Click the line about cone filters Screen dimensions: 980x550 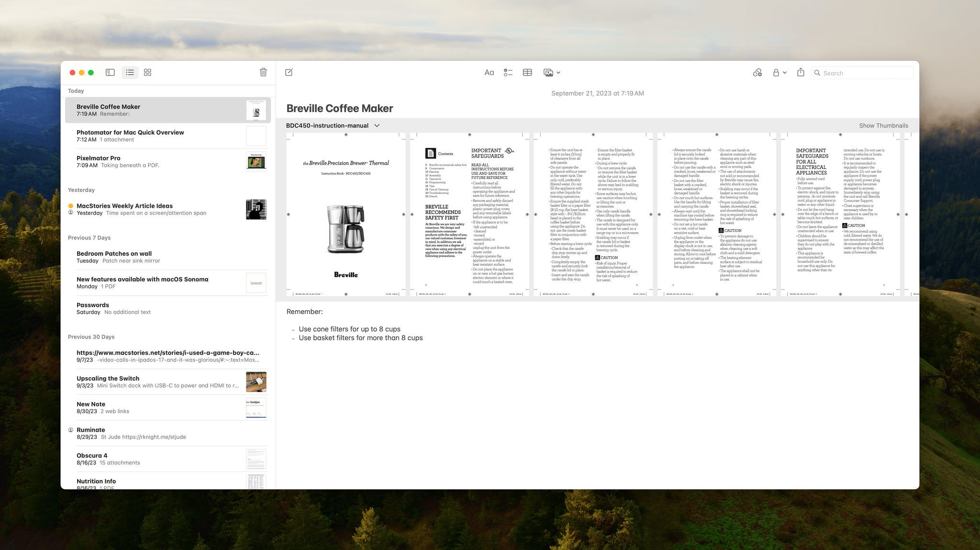click(x=349, y=329)
